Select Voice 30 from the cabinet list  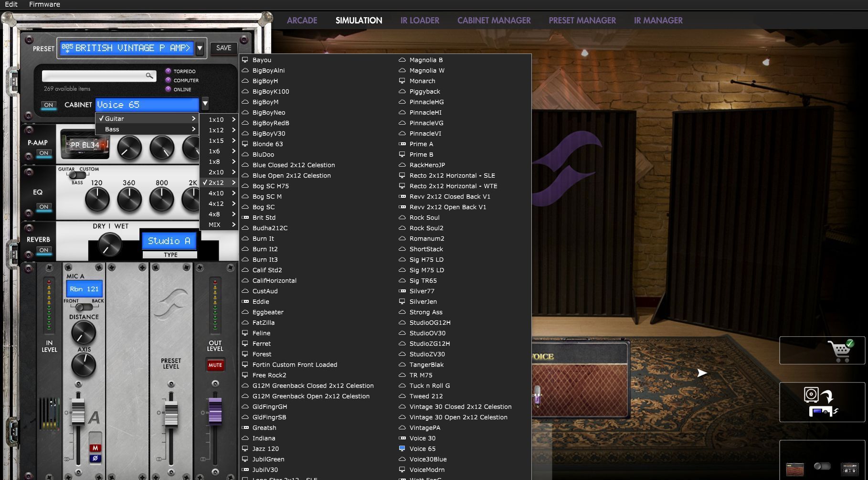pyautogui.click(x=422, y=438)
